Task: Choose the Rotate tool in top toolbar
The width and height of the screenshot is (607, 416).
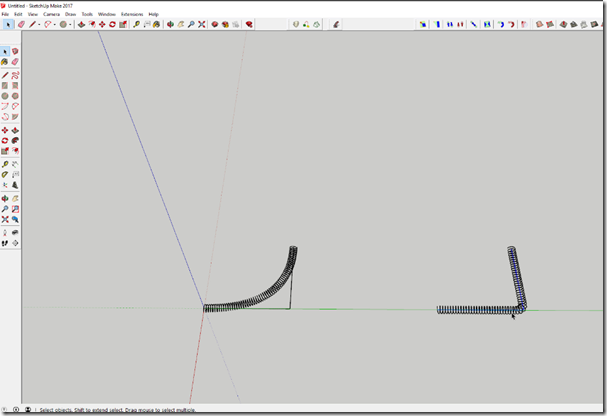Action: click(x=113, y=24)
